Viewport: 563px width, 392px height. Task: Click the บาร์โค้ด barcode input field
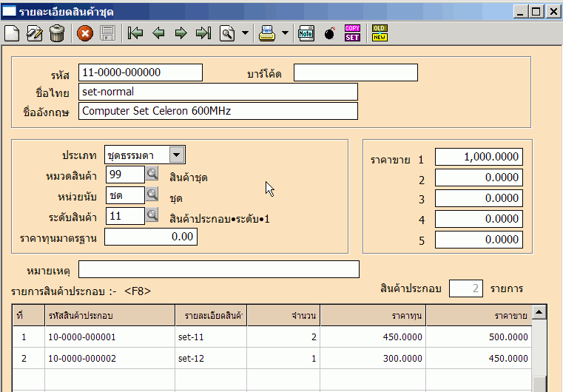click(355, 72)
